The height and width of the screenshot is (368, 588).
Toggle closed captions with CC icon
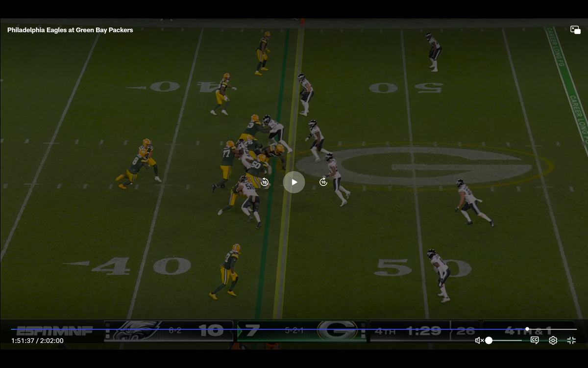[x=535, y=340]
